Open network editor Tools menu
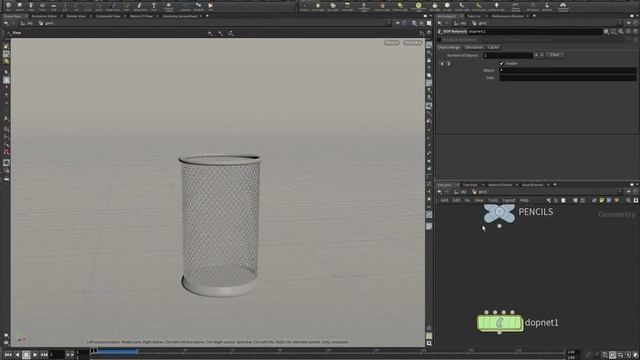640x360 pixels. tap(493, 200)
